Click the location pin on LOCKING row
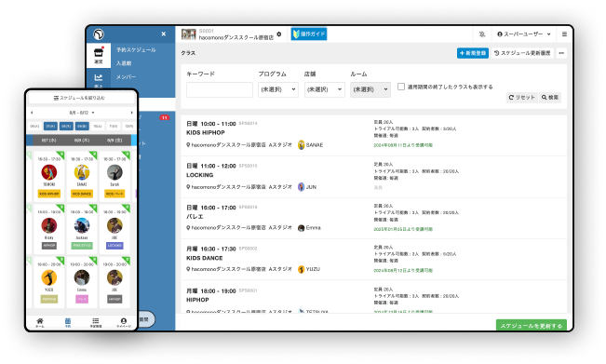Screen dimensions: 606x364 point(188,187)
